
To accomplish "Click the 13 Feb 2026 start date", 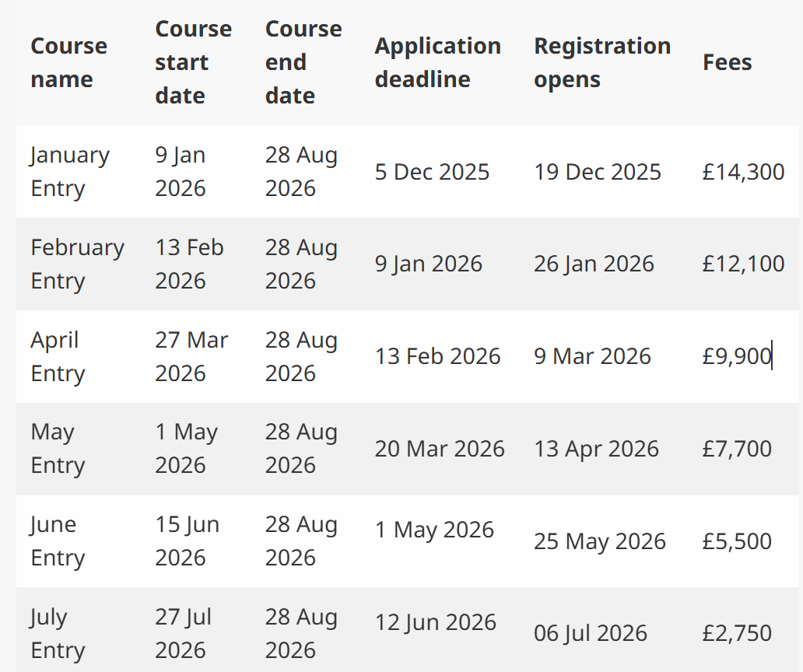I will [189, 264].
